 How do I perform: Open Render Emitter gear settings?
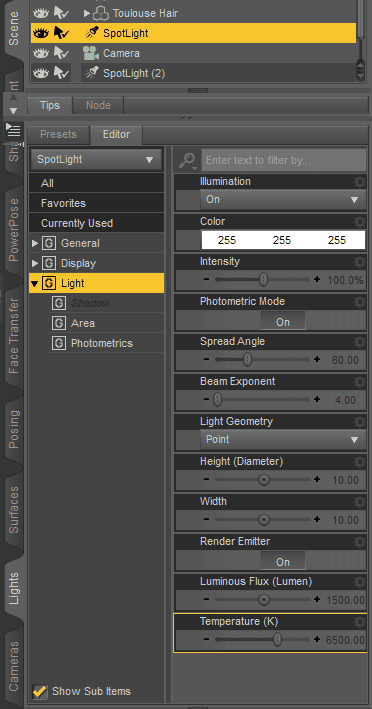[359, 542]
